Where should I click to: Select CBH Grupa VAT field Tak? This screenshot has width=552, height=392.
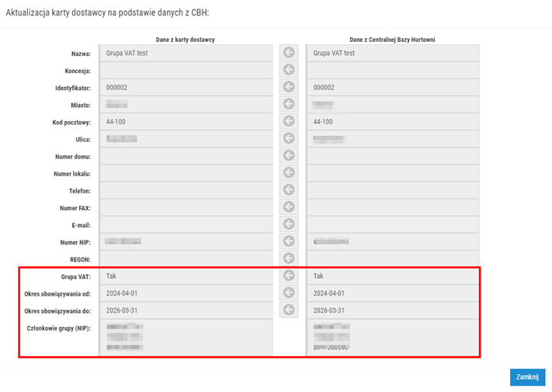click(393, 276)
